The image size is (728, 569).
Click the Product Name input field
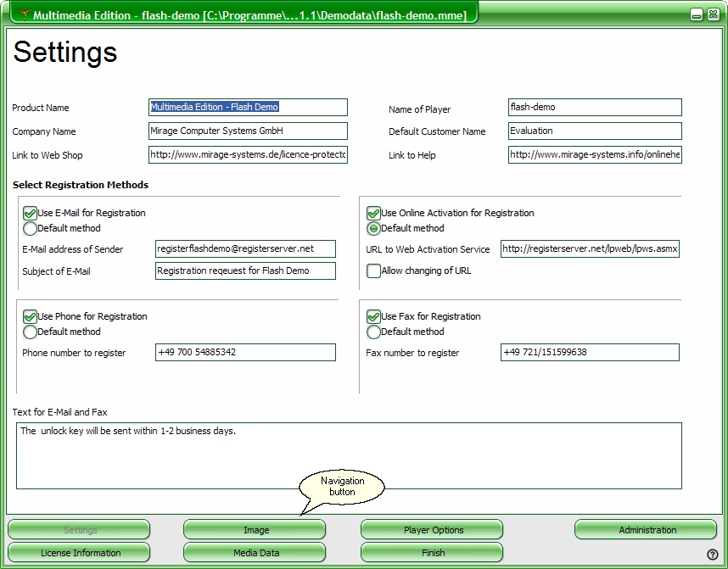(248, 108)
